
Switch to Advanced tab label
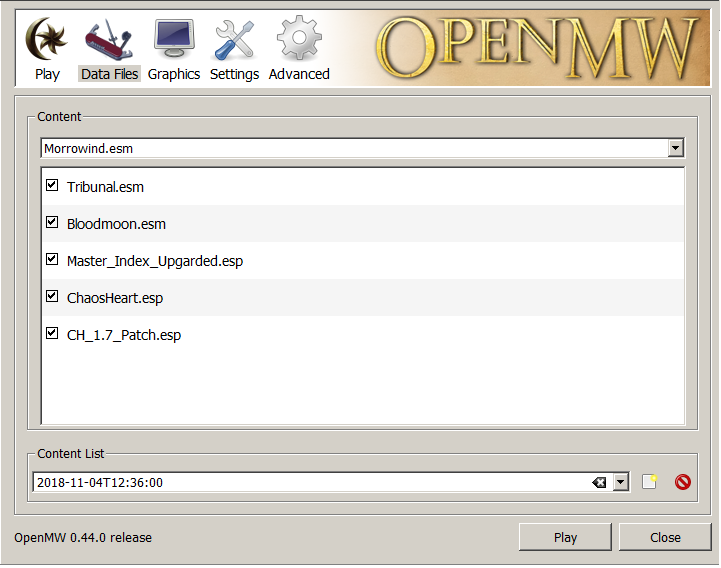299,74
